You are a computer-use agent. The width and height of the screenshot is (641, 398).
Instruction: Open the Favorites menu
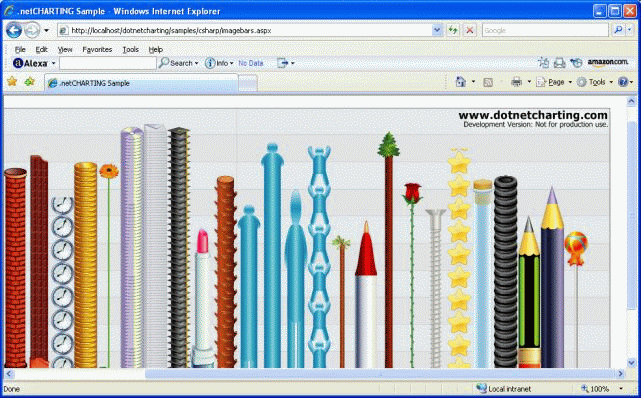pyautogui.click(x=97, y=49)
